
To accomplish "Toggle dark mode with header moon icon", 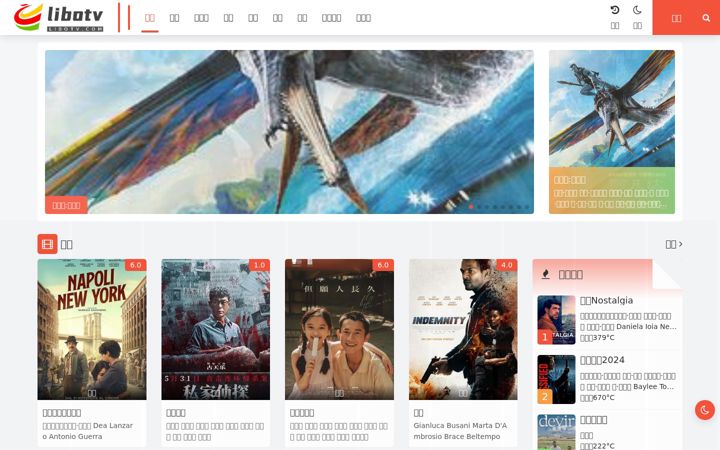I will [x=637, y=10].
